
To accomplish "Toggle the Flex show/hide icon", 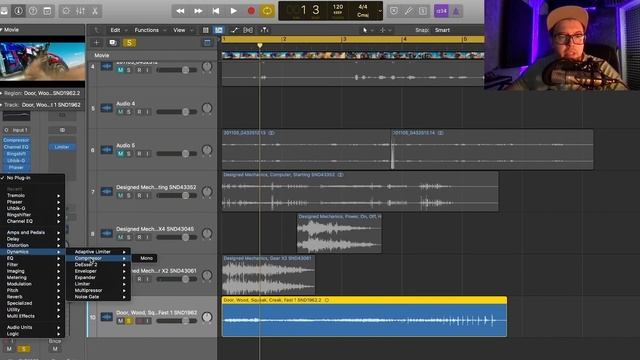I will [248, 30].
